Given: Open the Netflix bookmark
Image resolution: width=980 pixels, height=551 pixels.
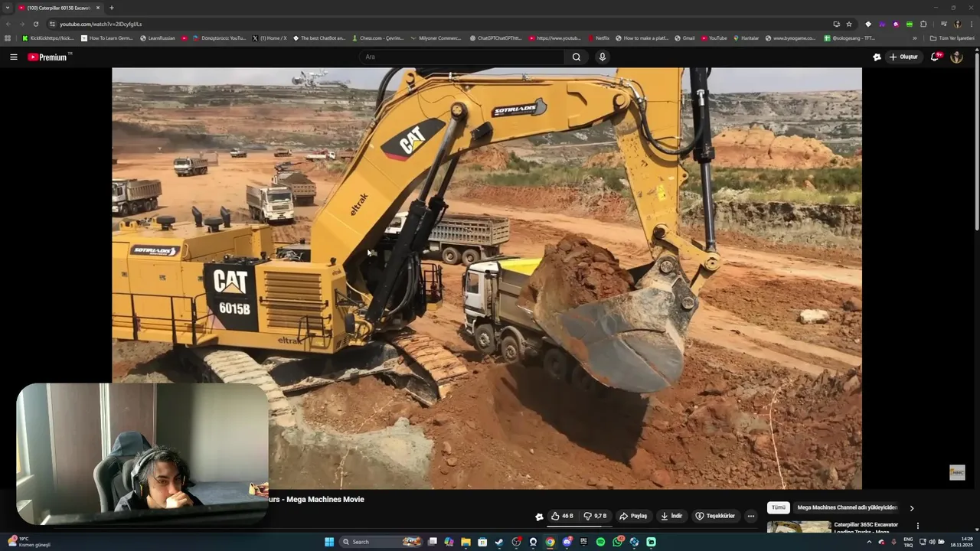Looking at the screenshot, I should [x=599, y=38].
